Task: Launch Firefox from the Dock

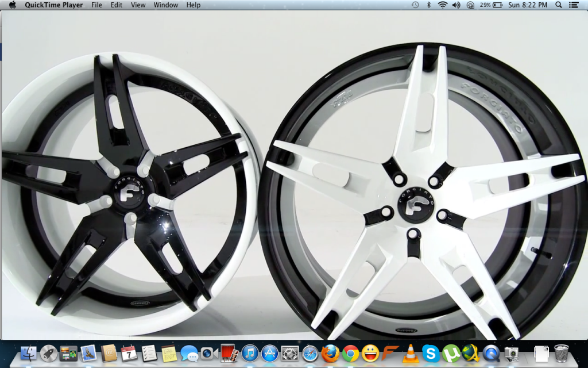Action: point(330,354)
